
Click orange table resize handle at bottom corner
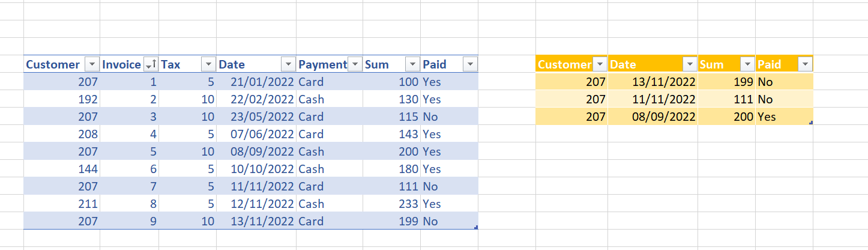click(x=811, y=123)
